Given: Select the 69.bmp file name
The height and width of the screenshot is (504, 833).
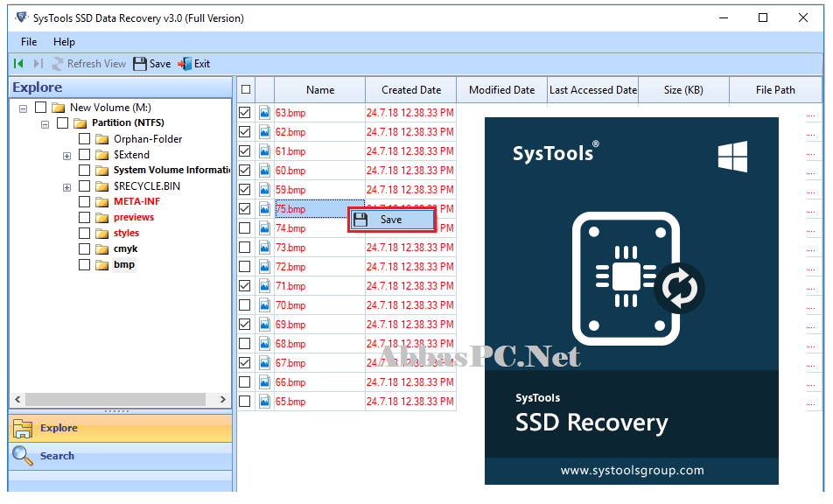Looking at the screenshot, I should tap(290, 325).
